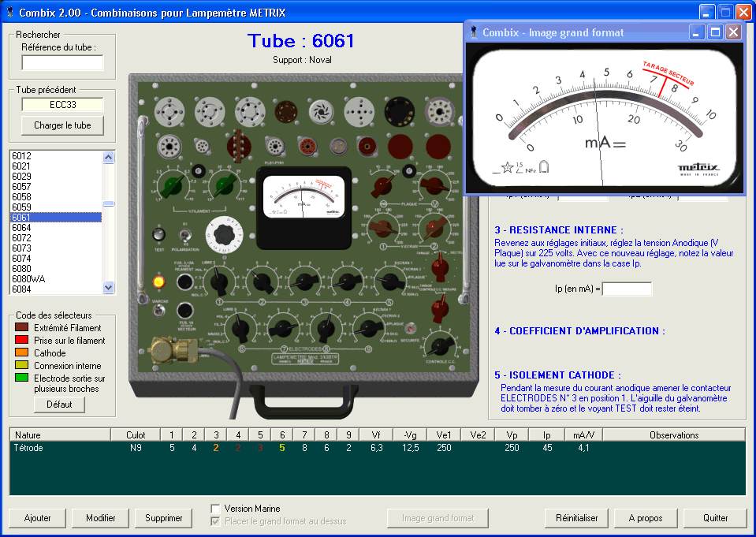
Task: Click the Vf column header
Action: point(376,435)
